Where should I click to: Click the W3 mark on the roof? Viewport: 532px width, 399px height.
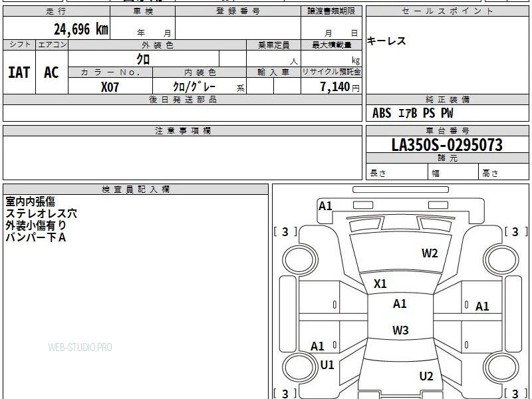coord(400,330)
